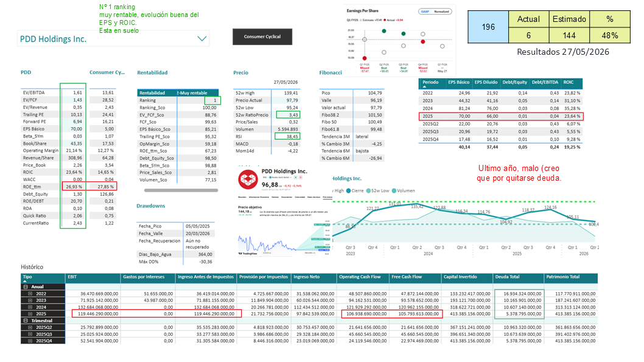Expand the 2025Q4 row in Histórico

30,341
